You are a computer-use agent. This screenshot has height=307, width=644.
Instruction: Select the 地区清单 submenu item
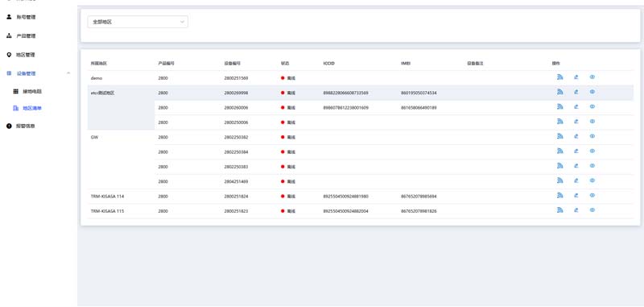32,109
